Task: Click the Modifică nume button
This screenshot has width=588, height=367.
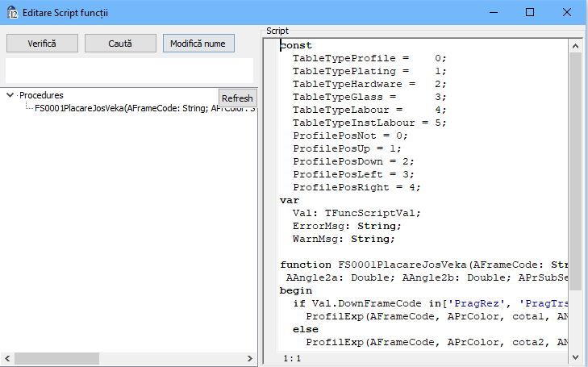Action: 198,43
